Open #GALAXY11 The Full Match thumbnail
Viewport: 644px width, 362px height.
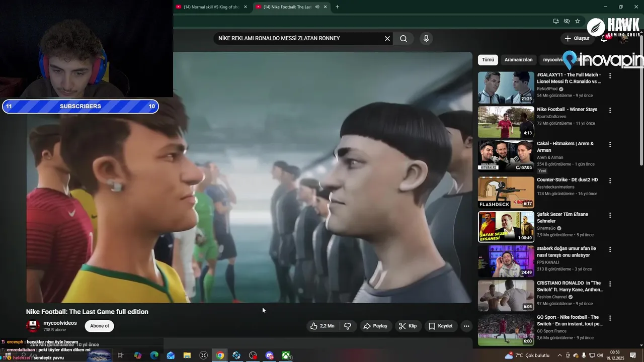pyautogui.click(x=506, y=87)
